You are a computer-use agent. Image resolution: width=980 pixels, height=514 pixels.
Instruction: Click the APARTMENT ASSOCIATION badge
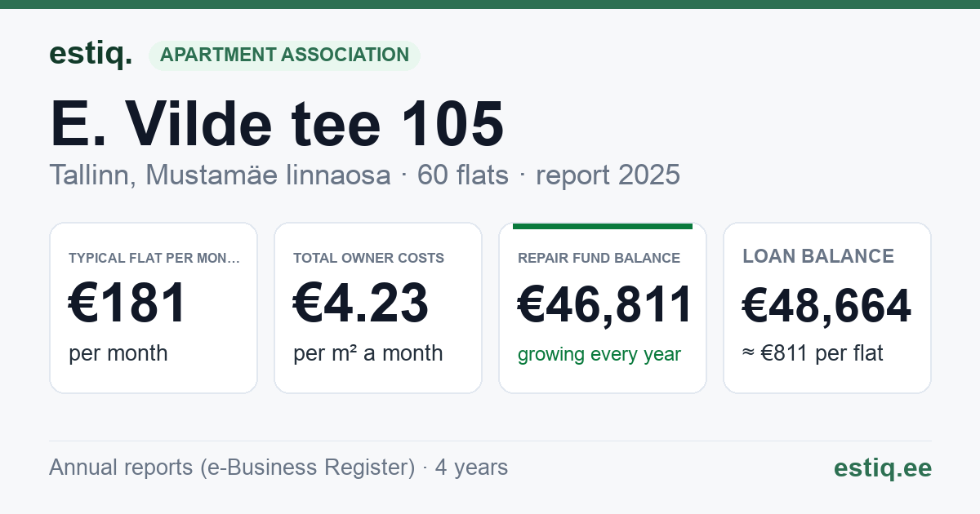284,55
